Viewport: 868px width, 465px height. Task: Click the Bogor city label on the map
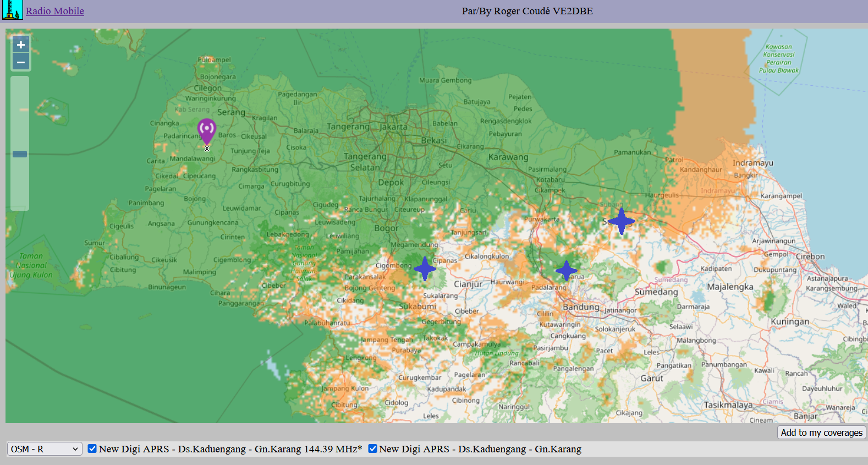point(386,228)
